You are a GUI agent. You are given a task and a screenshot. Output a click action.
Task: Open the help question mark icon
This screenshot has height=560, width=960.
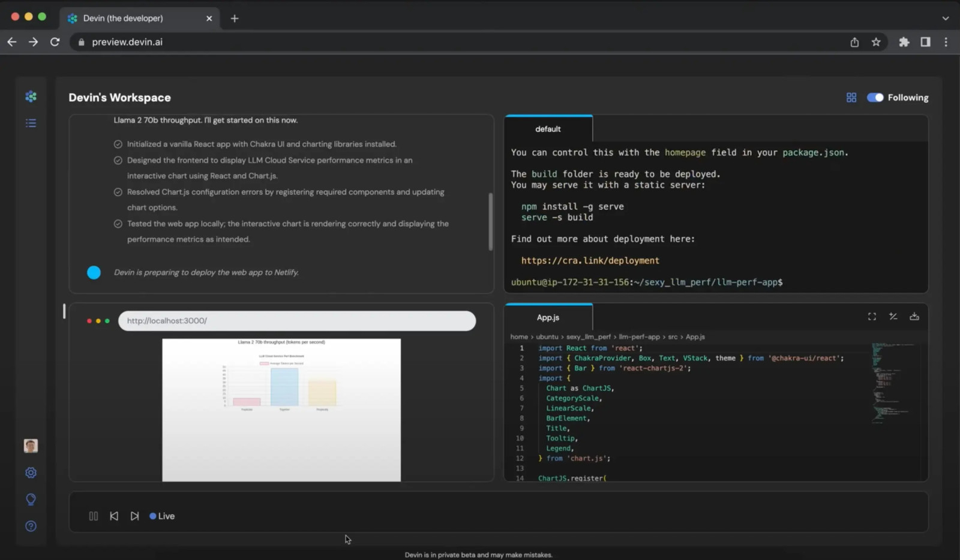click(31, 526)
